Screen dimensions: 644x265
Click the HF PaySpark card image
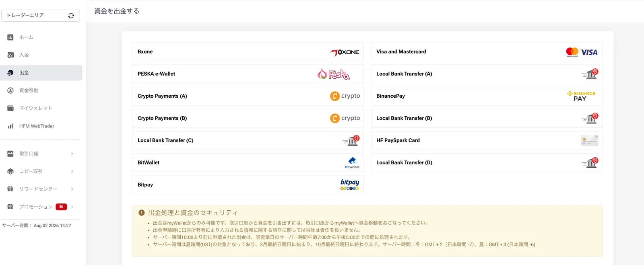(x=590, y=140)
